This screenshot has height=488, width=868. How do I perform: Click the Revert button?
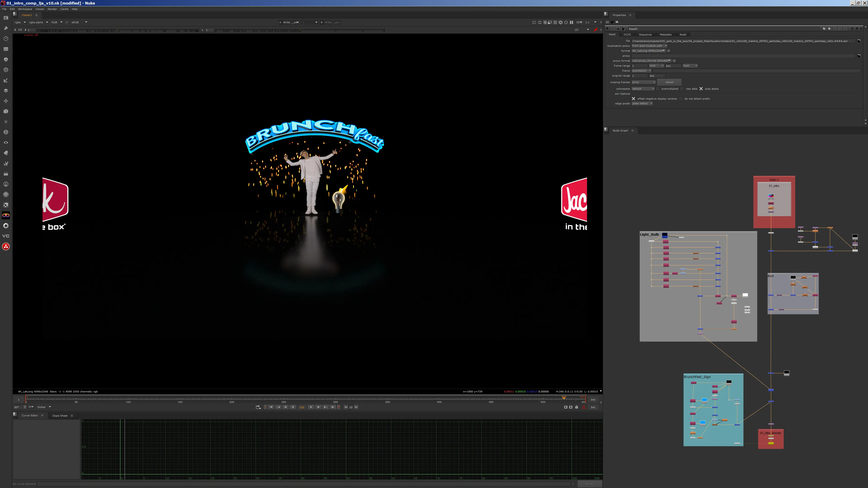point(590,484)
